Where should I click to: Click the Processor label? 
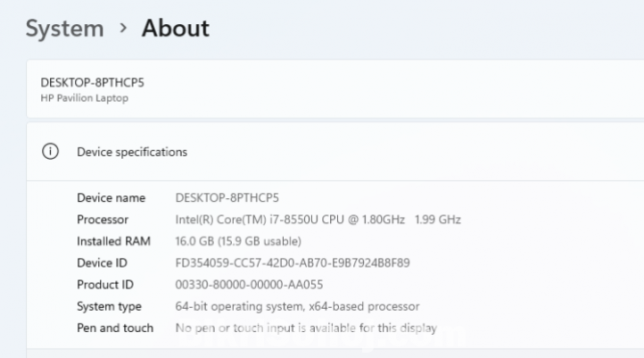coord(103,220)
